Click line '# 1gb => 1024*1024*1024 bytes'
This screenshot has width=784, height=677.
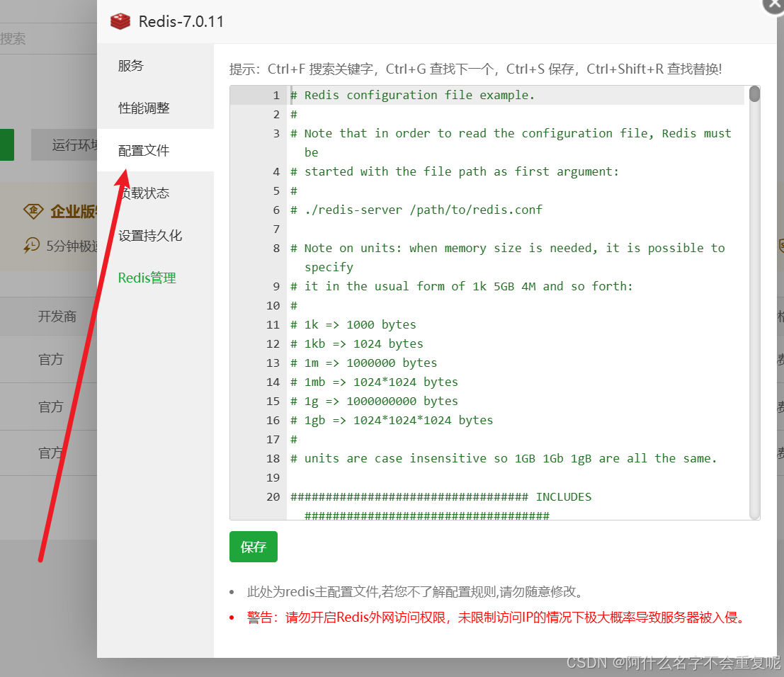pyautogui.click(x=392, y=421)
